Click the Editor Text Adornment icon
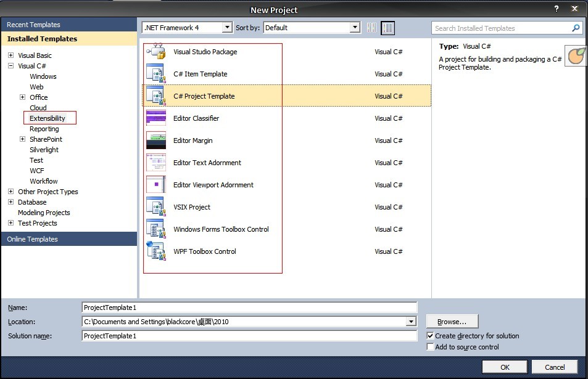This screenshot has width=588, height=379. [155, 163]
